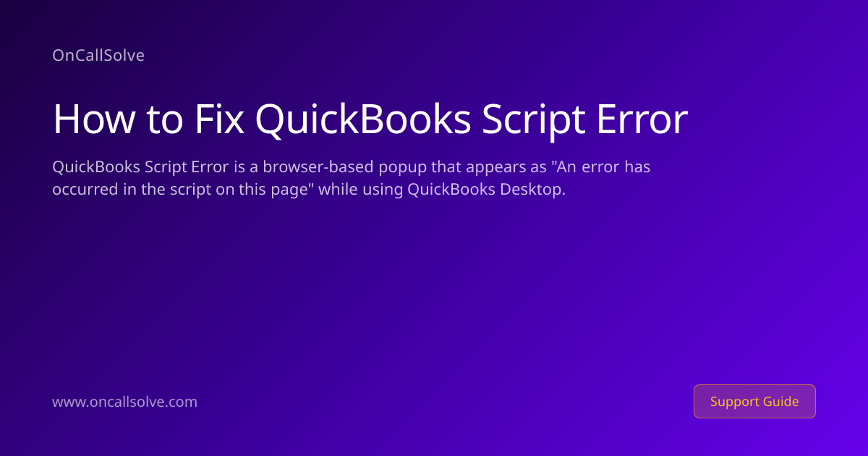Click "on this page" in the description
Image resolution: width=868 pixels, height=456 pixels.
pos(263,190)
